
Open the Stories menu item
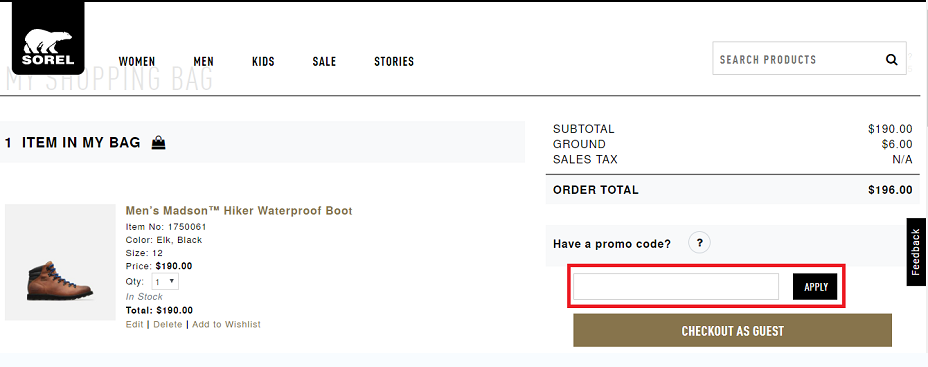[394, 62]
